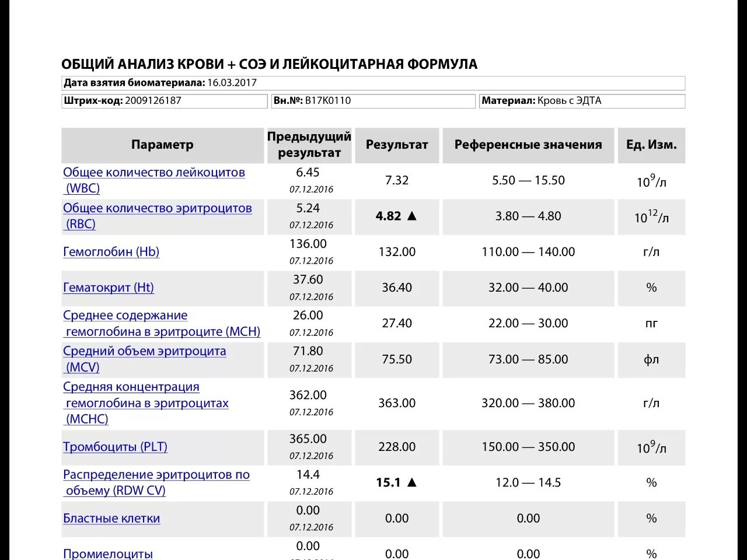Click the report title ОБЩИЙ АНАЛИЗ КРОВИ
The width and height of the screenshot is (747, 560).
270,64
